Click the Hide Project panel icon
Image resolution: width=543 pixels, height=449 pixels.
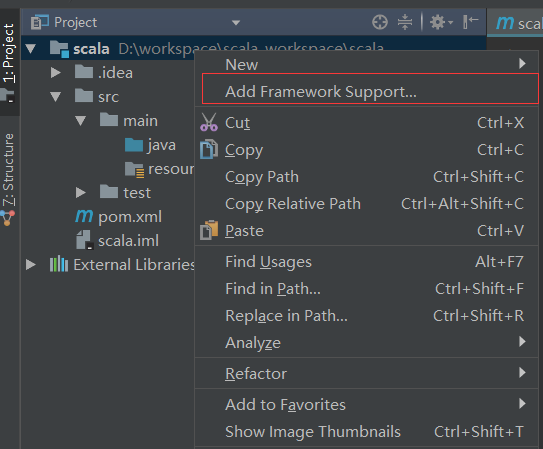click(x=471, y=23)
